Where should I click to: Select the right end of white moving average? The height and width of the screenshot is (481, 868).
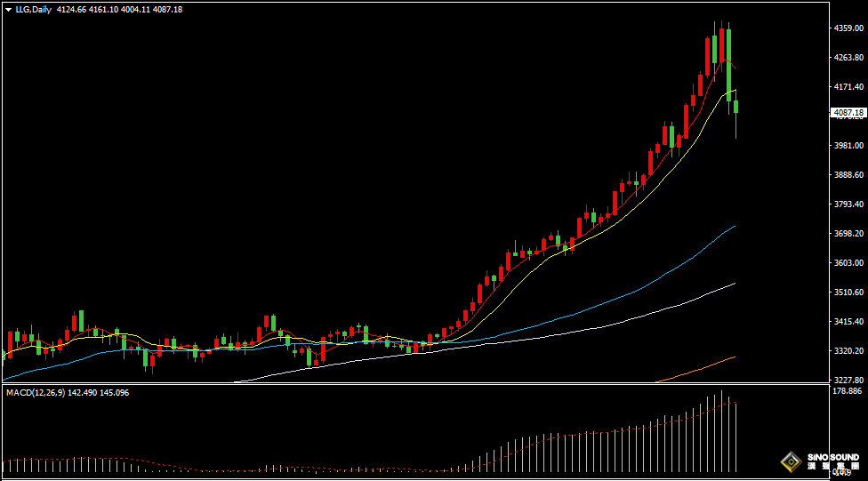[x=734, y=284]
